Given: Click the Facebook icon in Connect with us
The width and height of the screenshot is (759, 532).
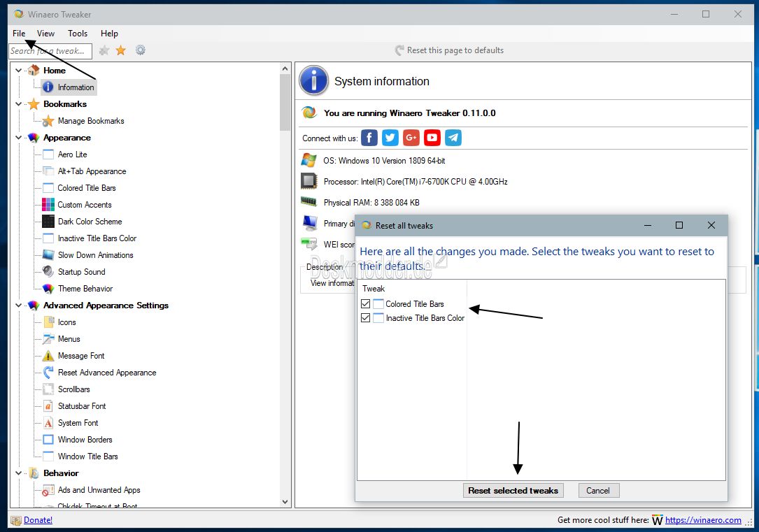Looking at the screenshot, I should [x=369, y=138].
